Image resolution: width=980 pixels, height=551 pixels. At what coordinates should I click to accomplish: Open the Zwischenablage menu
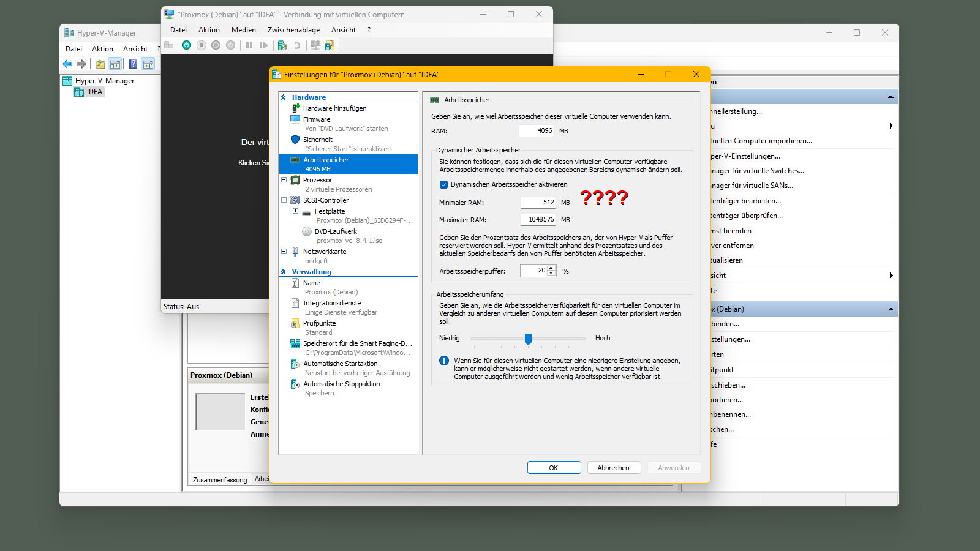293,30
